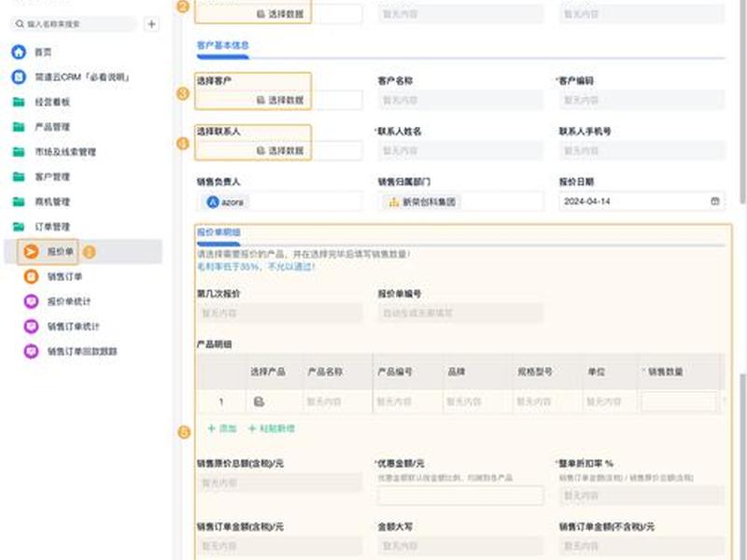
Task: Click the 报价日期 field showing 2024-04-14
Action: pos(641,202)
